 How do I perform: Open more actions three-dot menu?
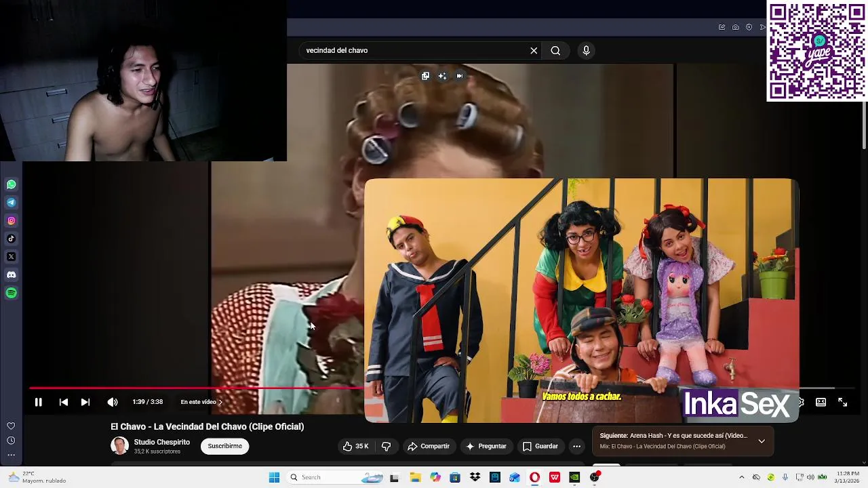576,446
